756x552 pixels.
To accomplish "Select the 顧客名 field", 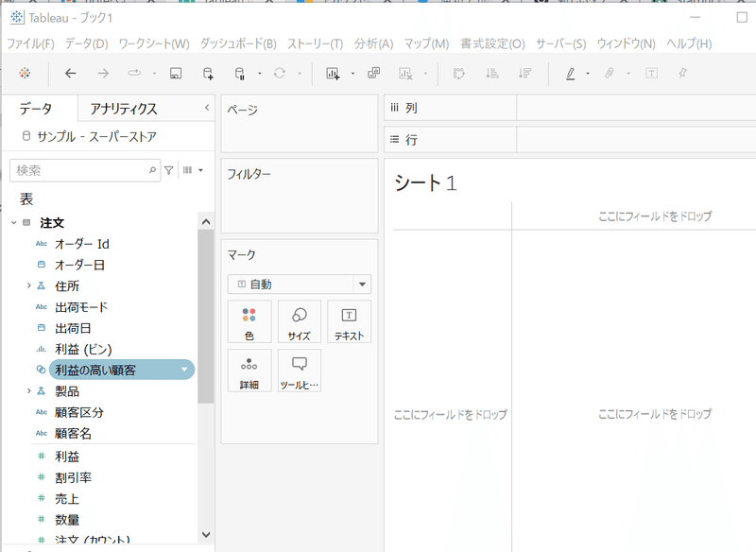I will coord(73,434).
